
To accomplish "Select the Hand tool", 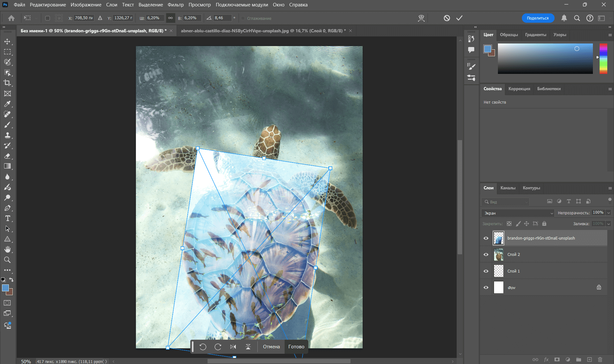I will [7, 249].
